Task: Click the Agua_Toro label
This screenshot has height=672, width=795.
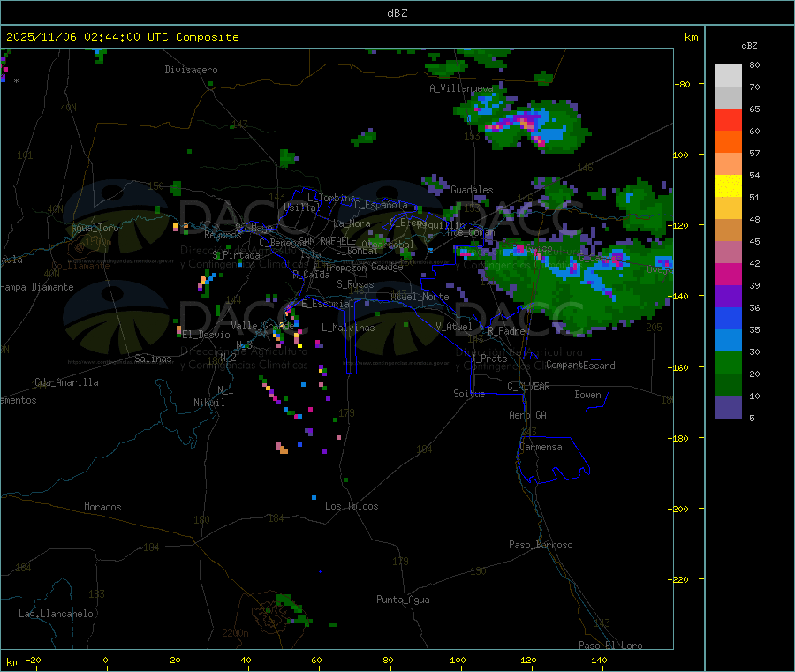Action: (x=95, y=228)
